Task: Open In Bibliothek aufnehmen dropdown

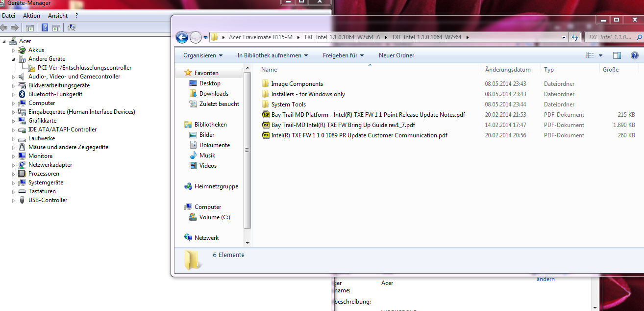Action: point(272,55)
